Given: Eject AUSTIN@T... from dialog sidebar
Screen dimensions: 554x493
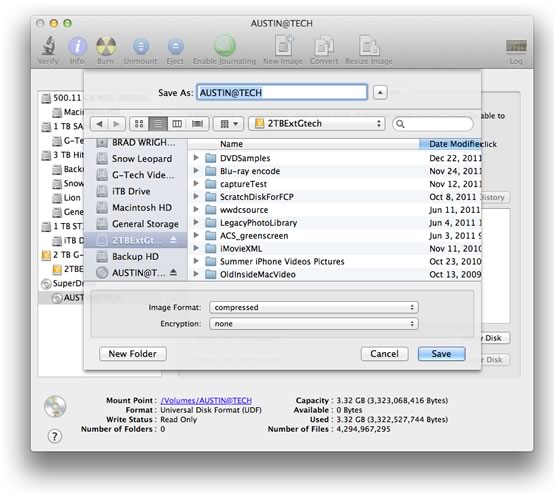Looking at the screenshot, I should 173,272.
